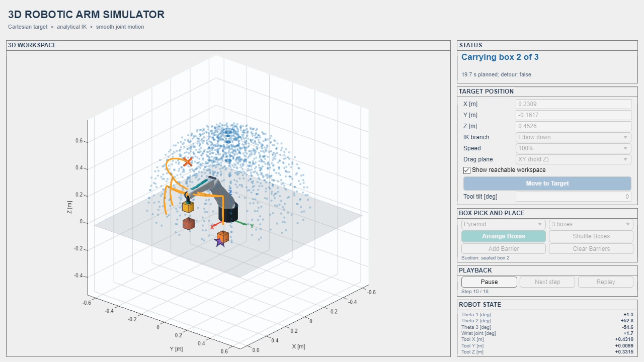The width and height of the screenshot is (644, 362).
Task: Click the Y [m] target input field
Action: pos(574,115)
